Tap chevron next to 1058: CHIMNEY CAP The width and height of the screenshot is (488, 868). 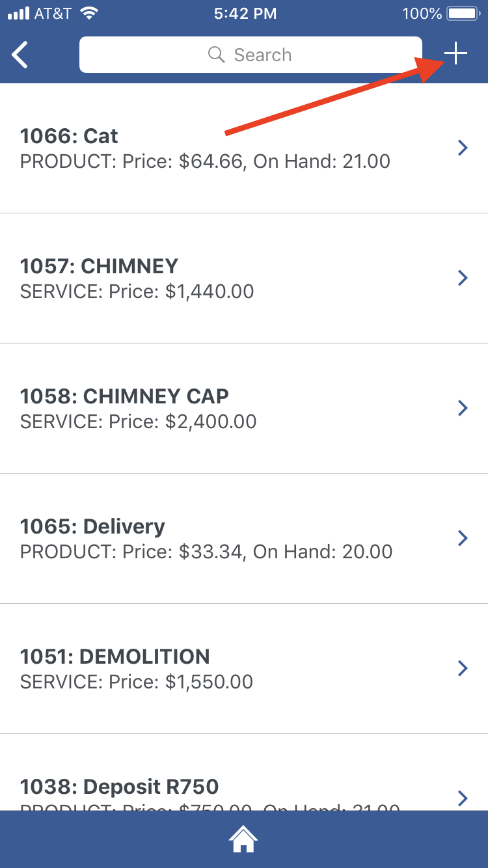point(463,408)
